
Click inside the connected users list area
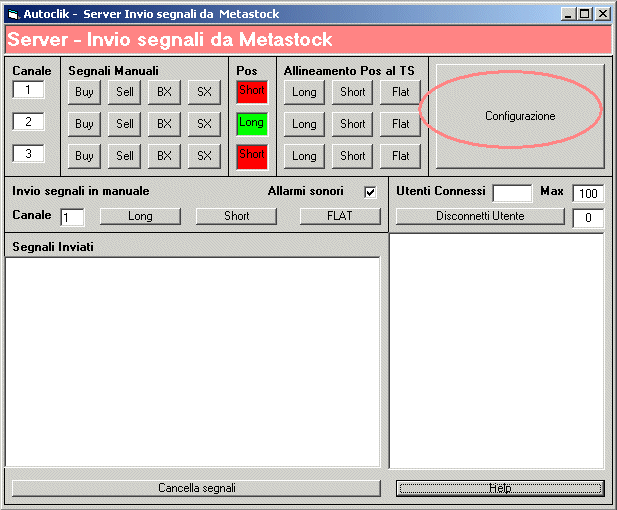point(497,351)
